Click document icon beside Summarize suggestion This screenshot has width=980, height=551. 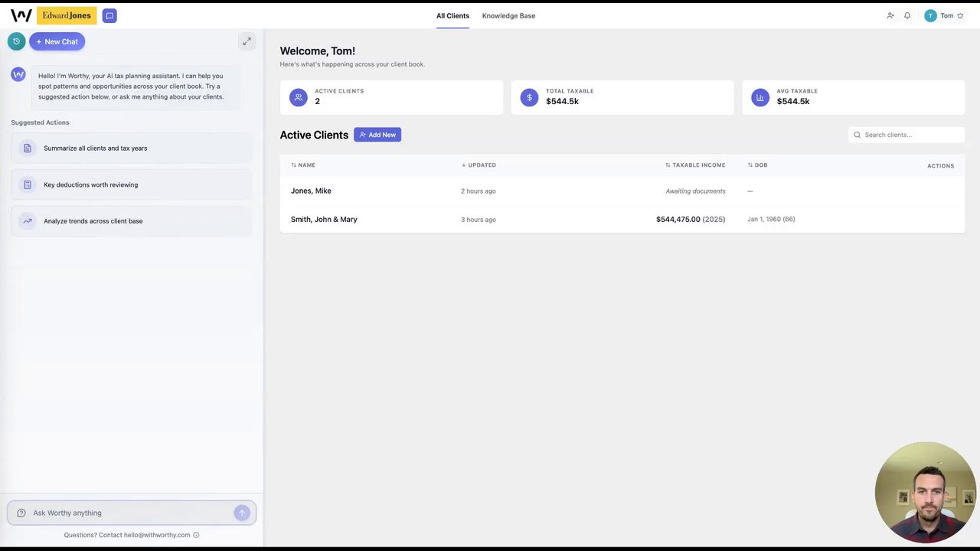[28, 148]
